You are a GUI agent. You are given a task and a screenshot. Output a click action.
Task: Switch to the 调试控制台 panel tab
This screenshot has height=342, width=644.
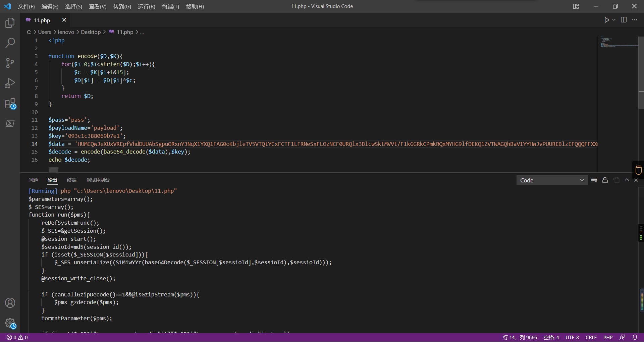click(x=98, y=180)
